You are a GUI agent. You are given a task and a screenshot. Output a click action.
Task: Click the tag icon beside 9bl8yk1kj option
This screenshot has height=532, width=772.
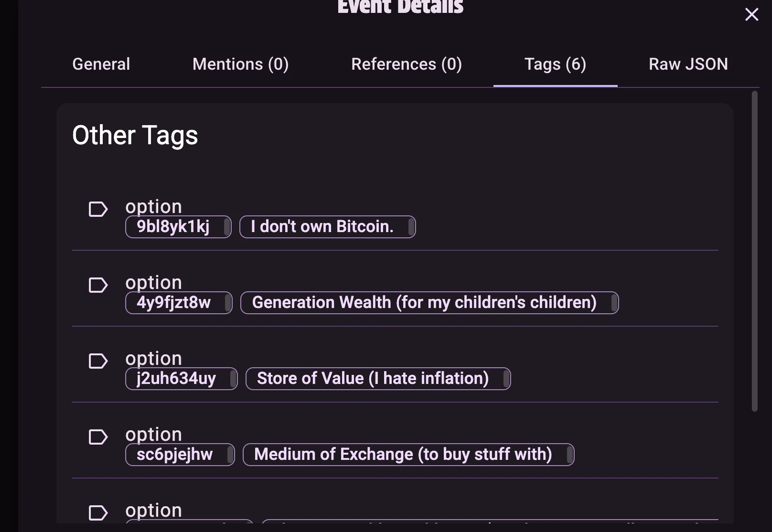pyautogui.click(x=98, y=209)
